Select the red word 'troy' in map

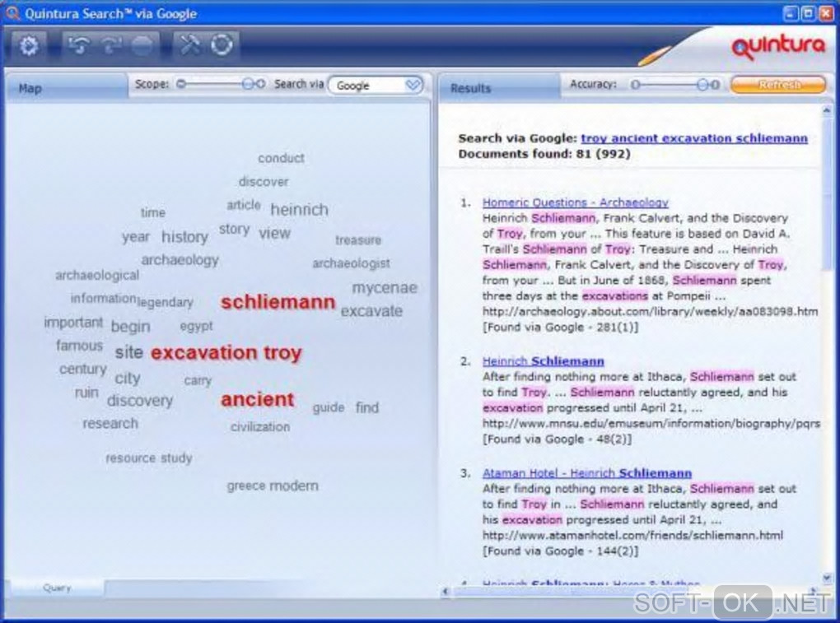[x=282, y=353]
